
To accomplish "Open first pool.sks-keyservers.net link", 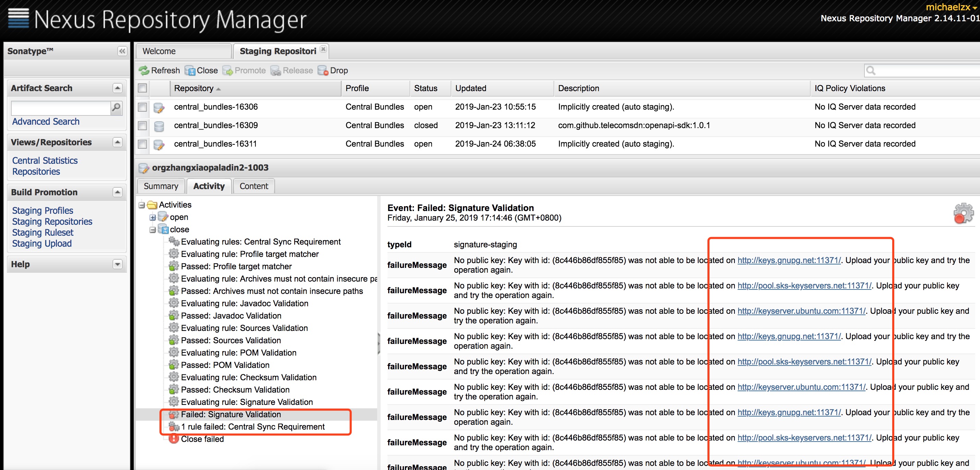I will 804,286.
